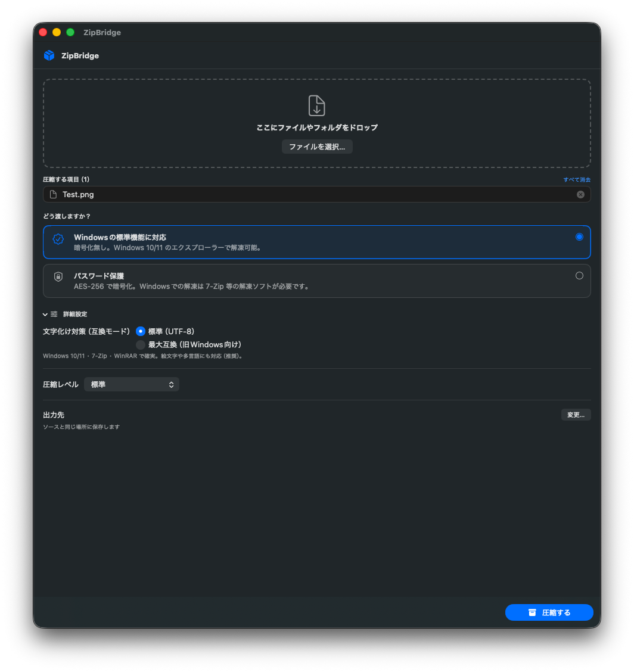Click the パスワード保護 option title
The height and width of the screenshot is (672, 634).
point(99,276)
